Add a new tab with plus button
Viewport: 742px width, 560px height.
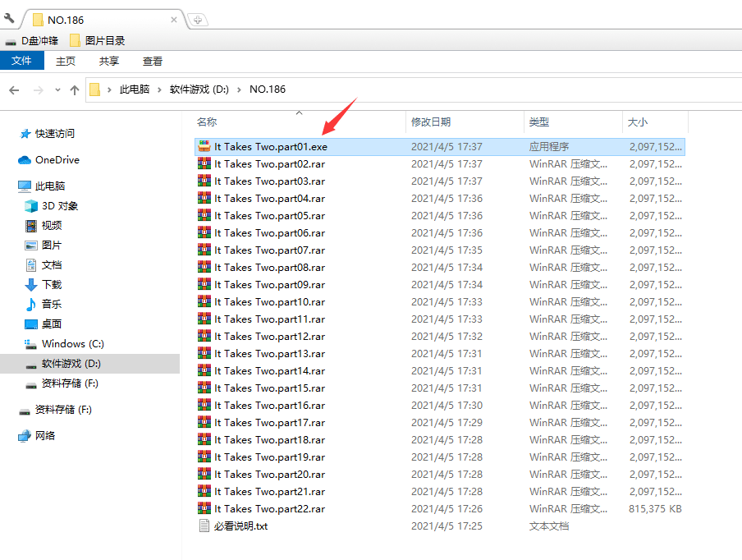(198, 20)
